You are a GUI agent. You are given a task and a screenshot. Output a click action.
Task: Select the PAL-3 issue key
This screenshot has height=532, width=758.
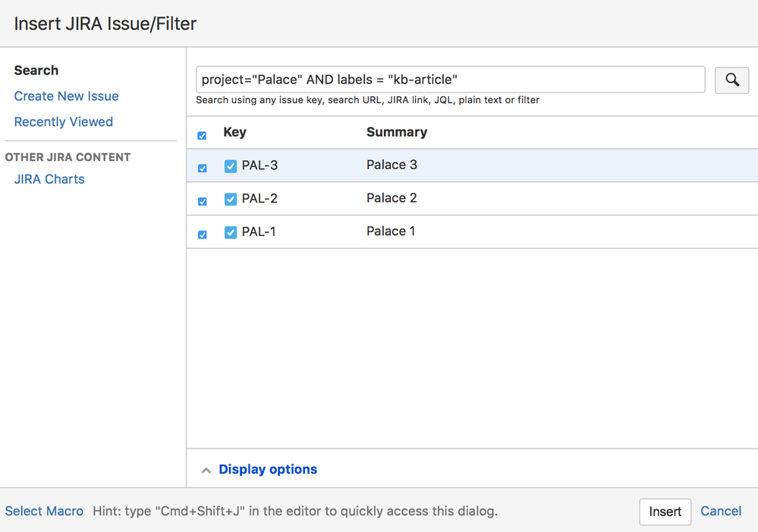click(x=259, y=165)
